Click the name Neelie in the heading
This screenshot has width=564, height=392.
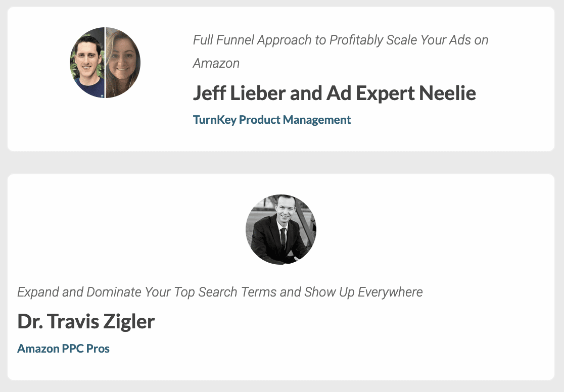click(447, 93)
